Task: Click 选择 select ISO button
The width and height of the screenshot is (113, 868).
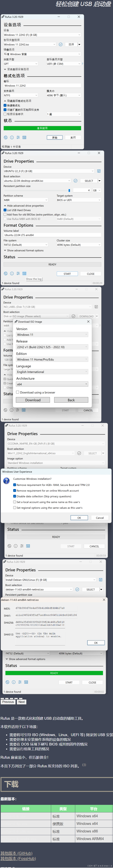Action: pos(71,44)
